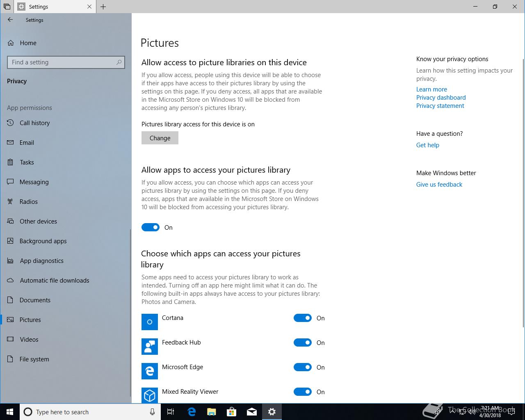Click the Get help link
The height and width of the screenshot is (420, 525).
pos(428,145)
